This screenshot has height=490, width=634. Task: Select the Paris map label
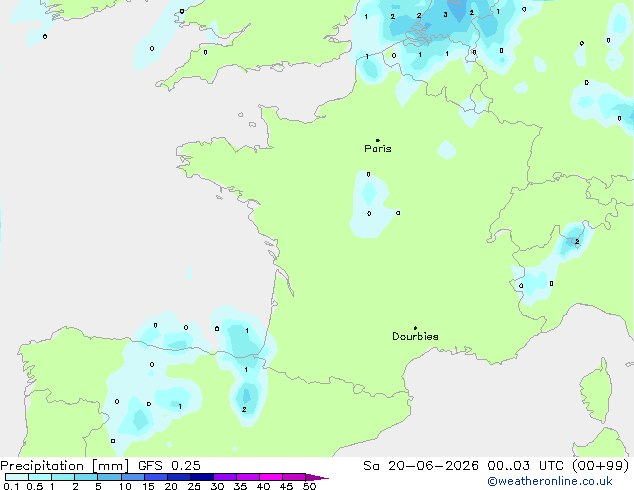(x=378, y=149)
